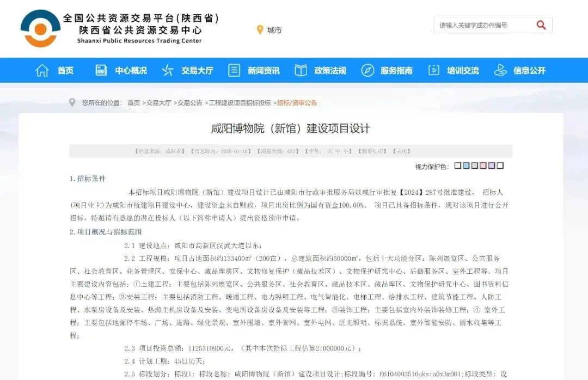This screenshot has width=588, height=380.
Task: Click the heading 2.项目概况与招标范围
Action: [106, 232]
